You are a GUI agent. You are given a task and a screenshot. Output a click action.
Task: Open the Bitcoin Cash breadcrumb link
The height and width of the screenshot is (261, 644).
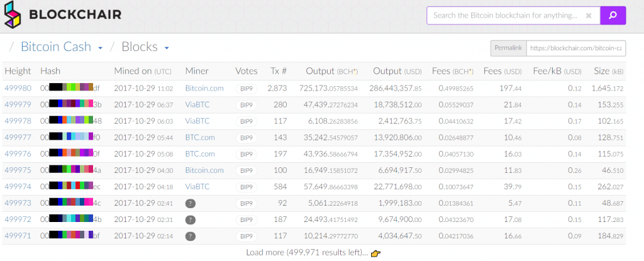click(56, 47)
